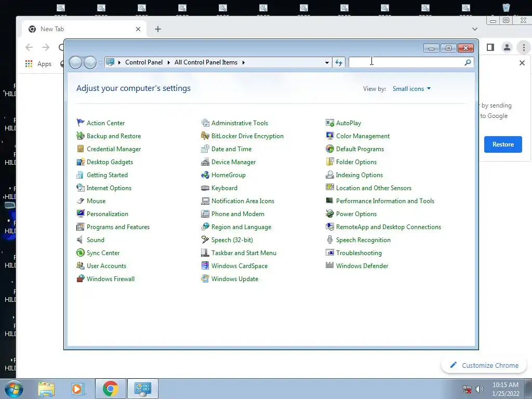Screen dimensions: 532x399
Task: Click the Restore button in Chrome
Action: click(503, 144)
